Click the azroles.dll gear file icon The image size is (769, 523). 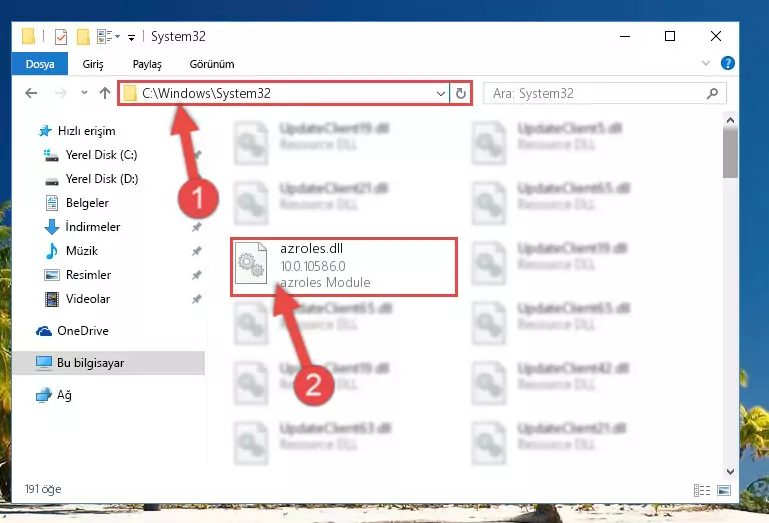pos(251,263)
